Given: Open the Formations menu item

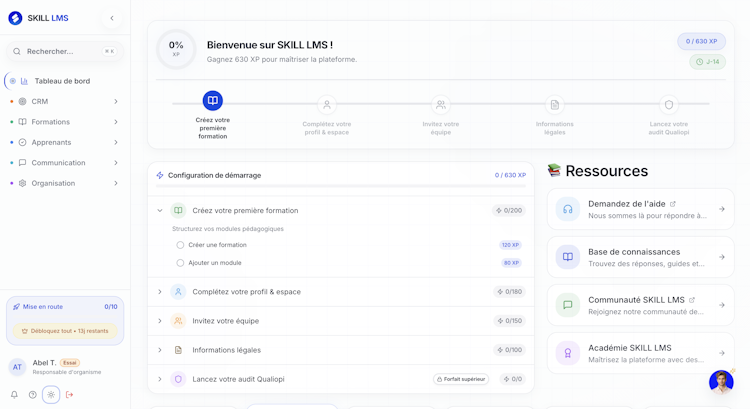Looking at the screenshot, I should pos(64,122).
